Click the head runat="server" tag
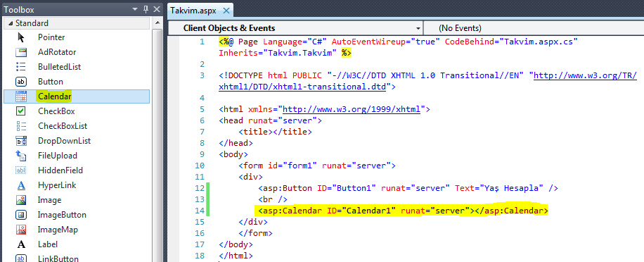This screenshot has width=644, height=262. click(x=270, y=121)
